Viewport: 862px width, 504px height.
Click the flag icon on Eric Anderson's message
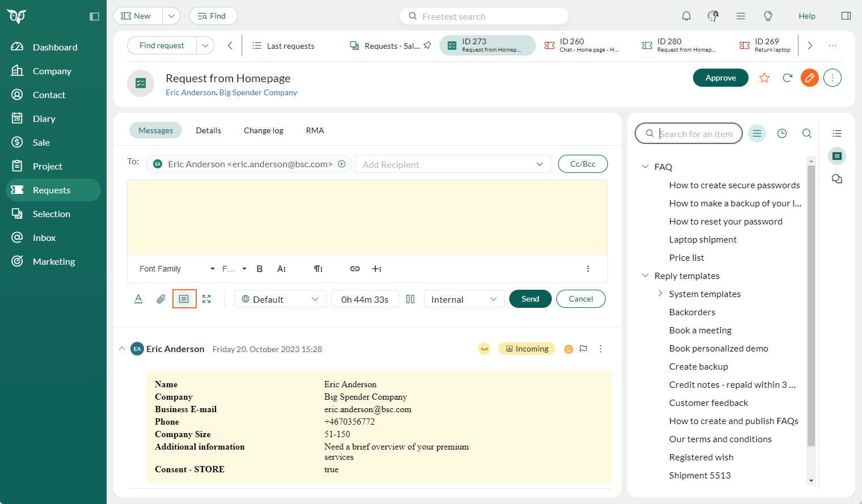[584, 349]
